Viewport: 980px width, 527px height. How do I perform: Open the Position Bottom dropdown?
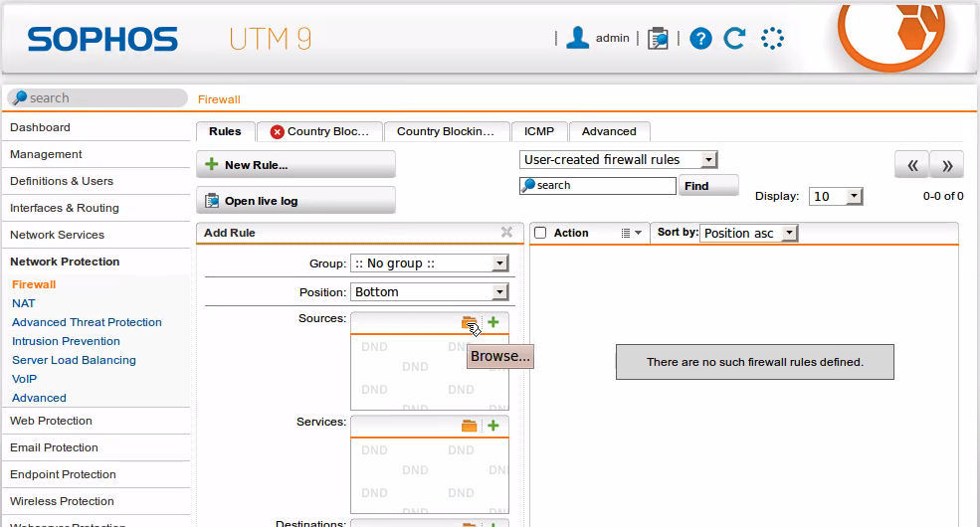430,292
